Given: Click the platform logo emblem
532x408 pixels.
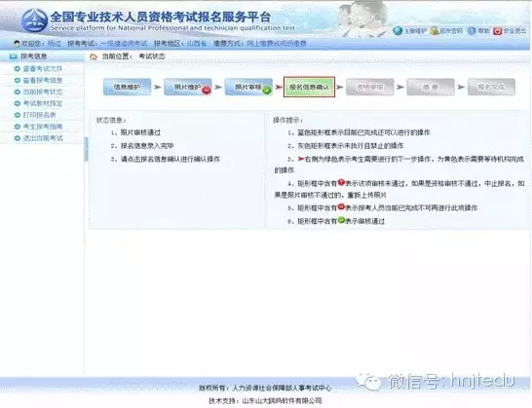Looking at the screenshot, I should coord(34,20).
